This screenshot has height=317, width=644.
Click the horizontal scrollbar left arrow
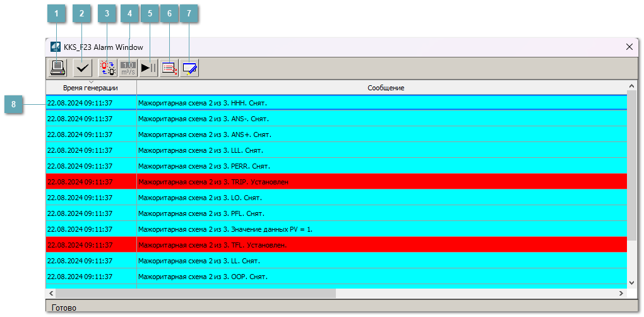pos(51,294)
